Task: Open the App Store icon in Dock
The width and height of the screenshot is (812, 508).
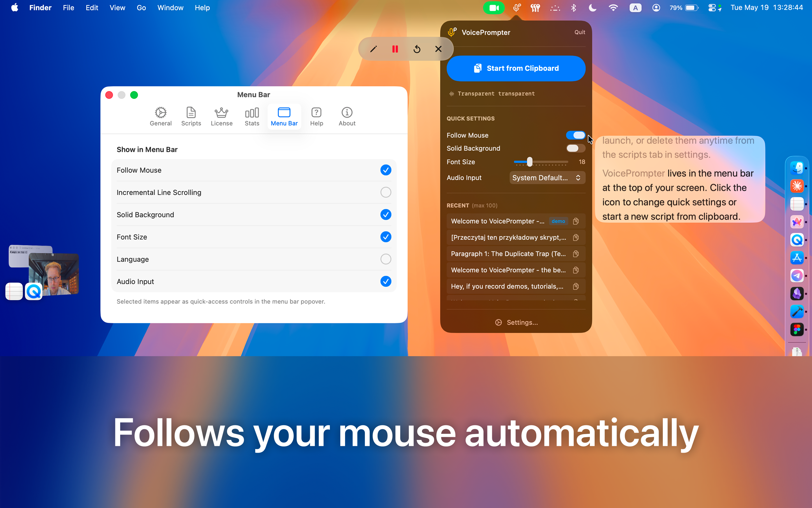Action: click(796, 258)
